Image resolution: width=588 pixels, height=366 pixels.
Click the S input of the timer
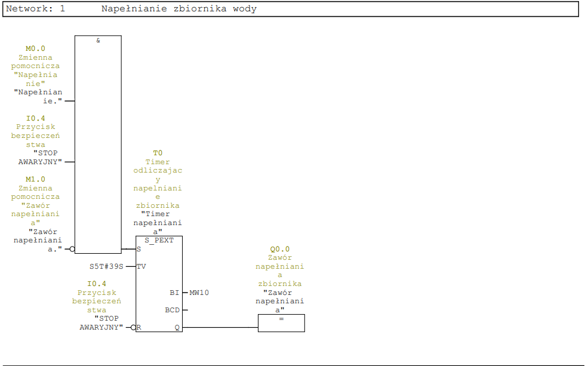point(138,249)
